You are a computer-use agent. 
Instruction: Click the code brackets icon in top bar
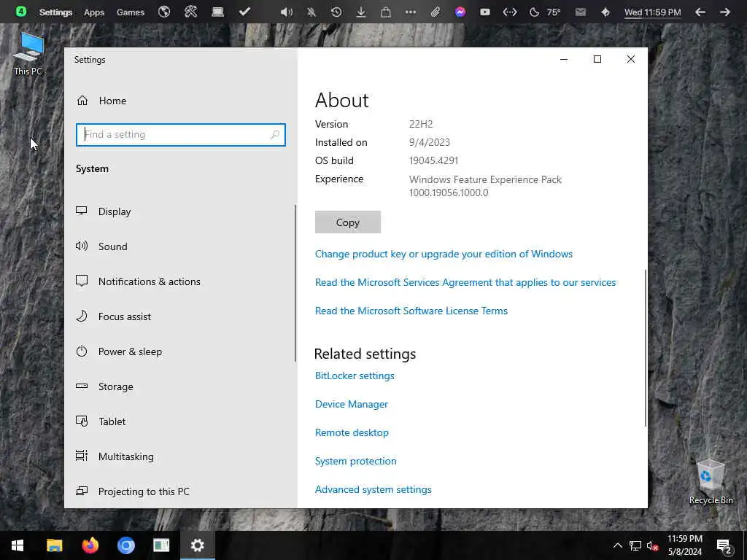click(x=510, y=12)
